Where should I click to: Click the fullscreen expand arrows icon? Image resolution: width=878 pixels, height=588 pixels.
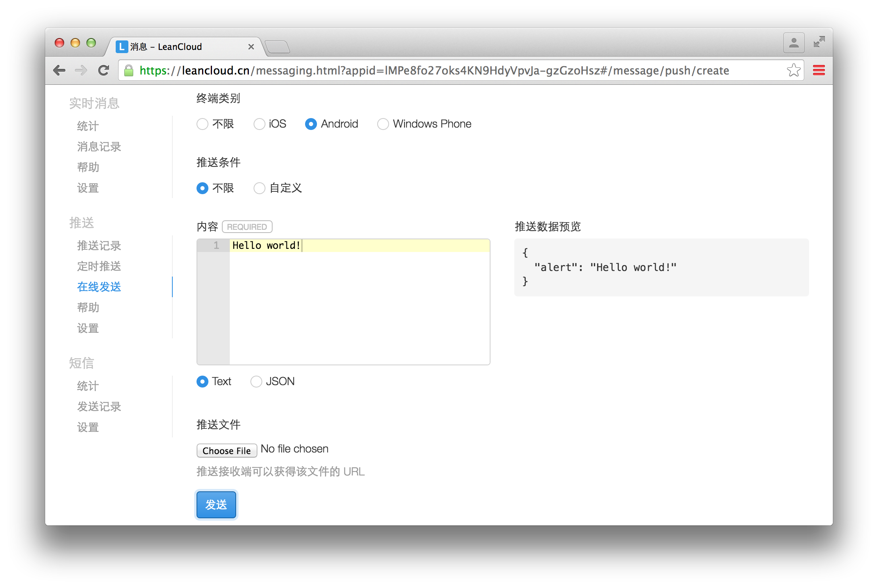click(x=819, y=42)
